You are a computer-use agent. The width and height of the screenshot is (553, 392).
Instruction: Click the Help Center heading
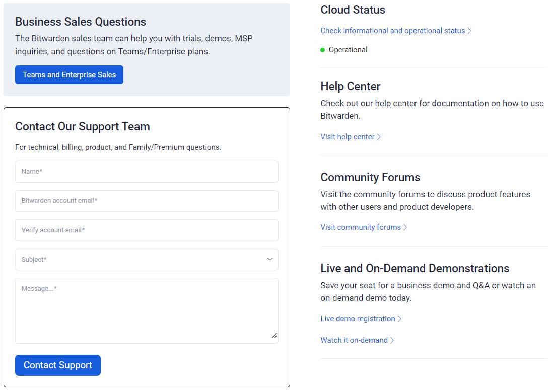[x=350, y=86]
